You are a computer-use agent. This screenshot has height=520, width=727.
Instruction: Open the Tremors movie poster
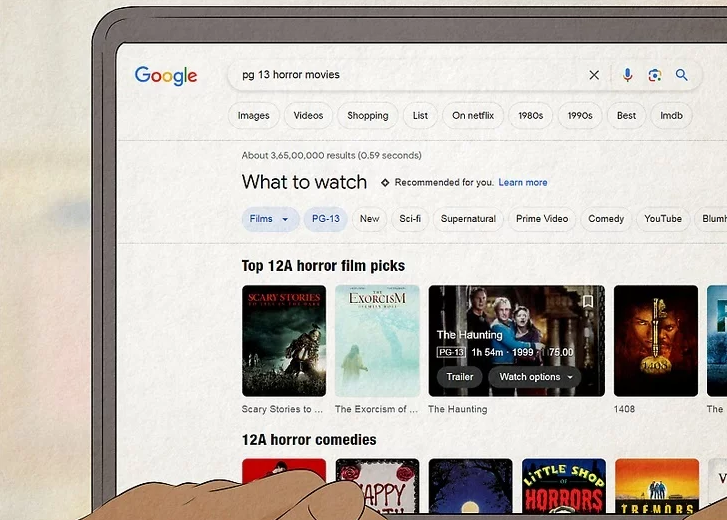pos(657,486)
